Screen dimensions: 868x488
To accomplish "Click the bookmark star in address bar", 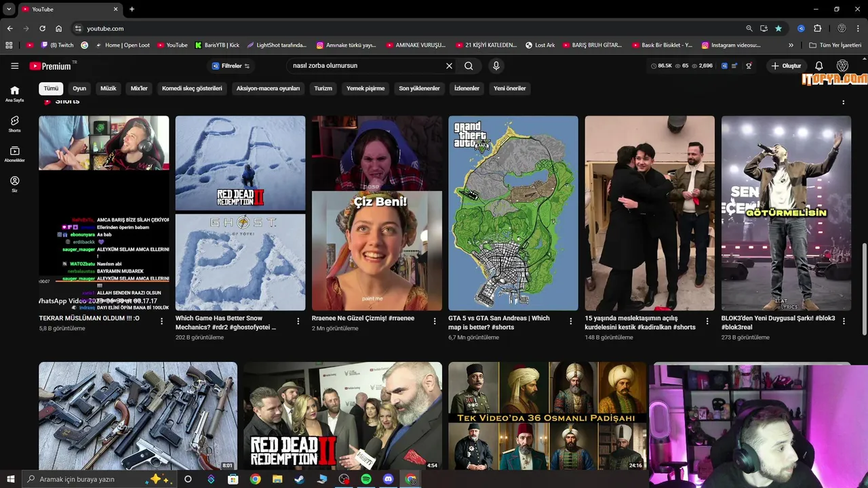I will [778, 28].
